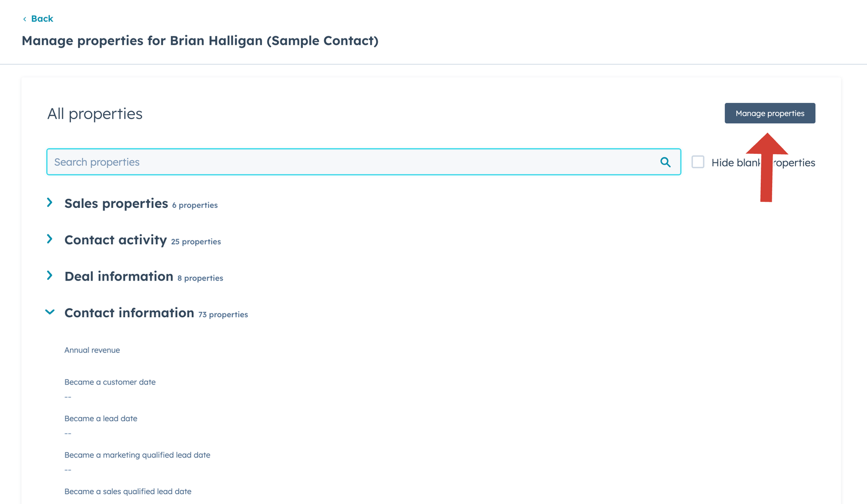Enable the Hide blank properties checkbox
The image size is (867, 504).
pos(698,161)
